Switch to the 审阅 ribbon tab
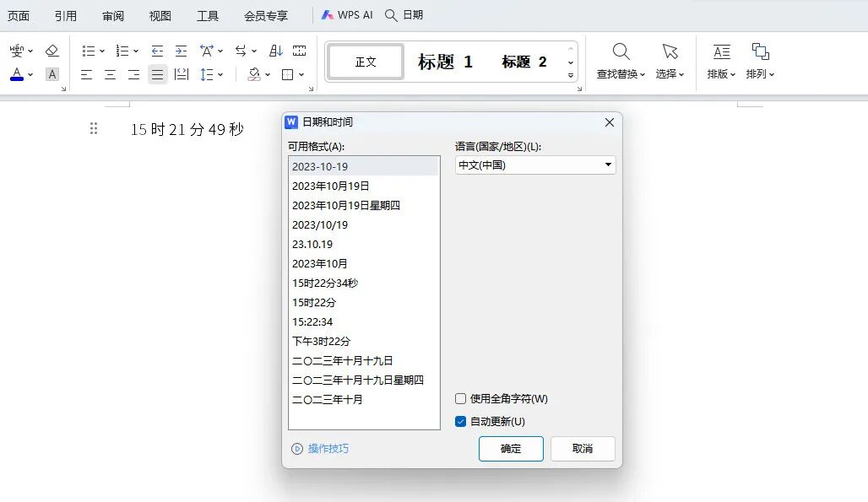Viewport: 868px width, 502px height. click(x=113, y=14)
